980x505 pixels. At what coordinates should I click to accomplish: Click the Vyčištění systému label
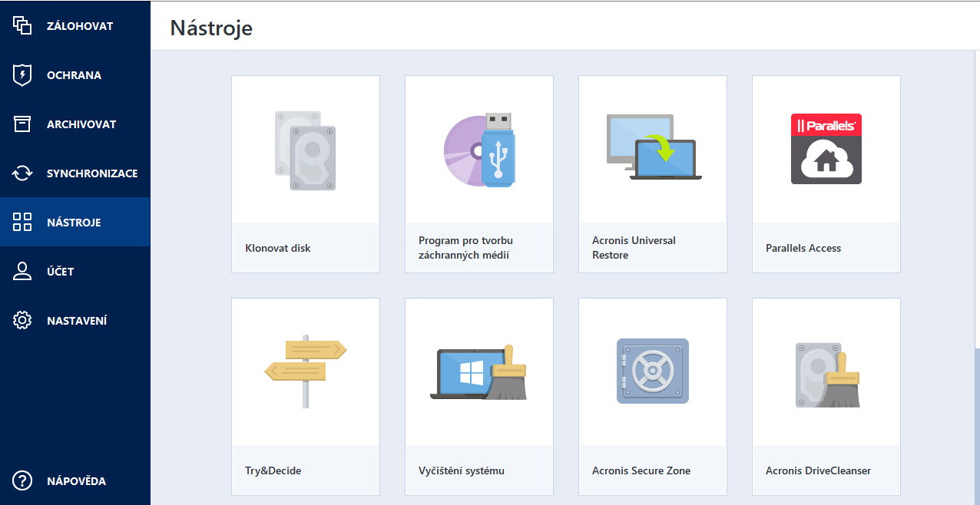click(x=462, y=470)
